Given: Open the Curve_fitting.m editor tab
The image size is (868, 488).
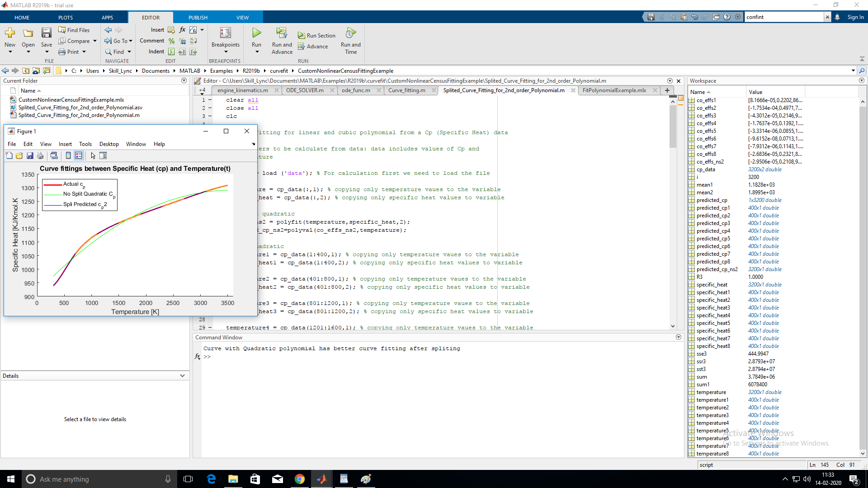Looking at the screenshot, I should [406, 90].
